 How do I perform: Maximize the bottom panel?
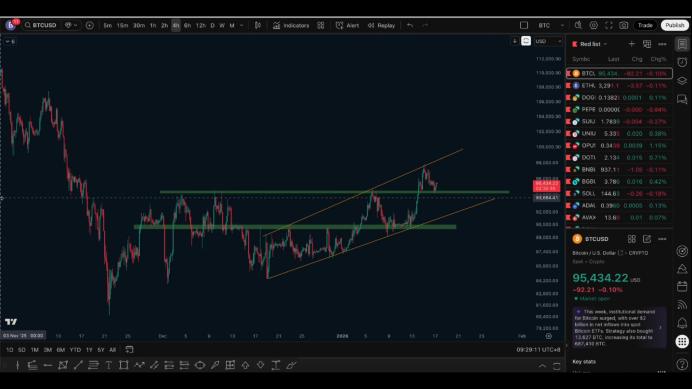tap(557, 366)
